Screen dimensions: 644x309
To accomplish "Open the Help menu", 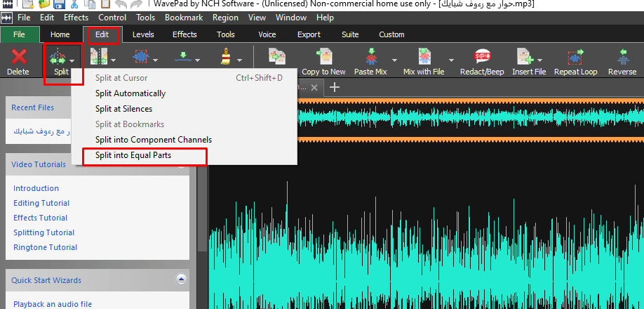I will tap(325, 18).
